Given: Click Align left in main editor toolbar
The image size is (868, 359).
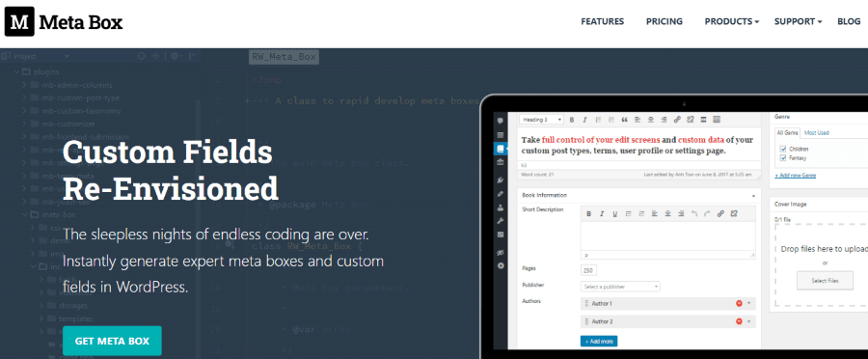Looking at the screenshot, I should pyautogui.click(x=637, y=120).
